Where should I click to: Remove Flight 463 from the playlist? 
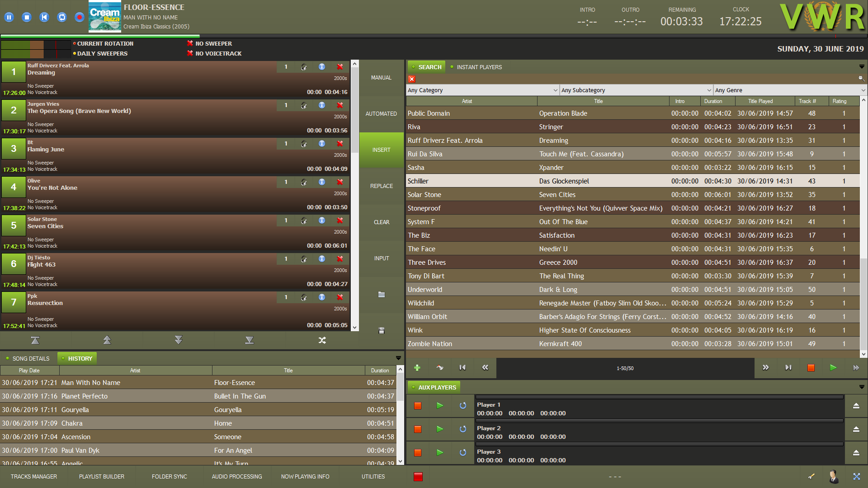[340, 259]
